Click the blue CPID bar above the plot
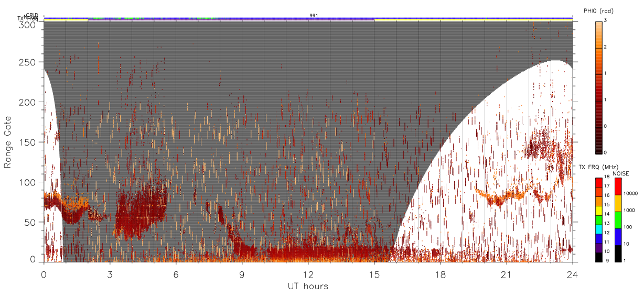 pyautogui.click(x=308, y=18)
